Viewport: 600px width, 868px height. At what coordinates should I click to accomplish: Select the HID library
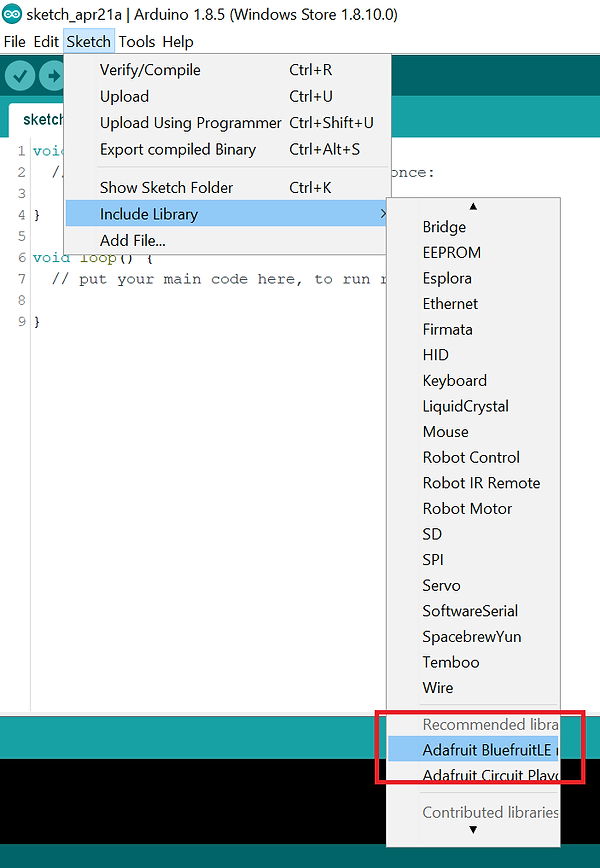473,355
